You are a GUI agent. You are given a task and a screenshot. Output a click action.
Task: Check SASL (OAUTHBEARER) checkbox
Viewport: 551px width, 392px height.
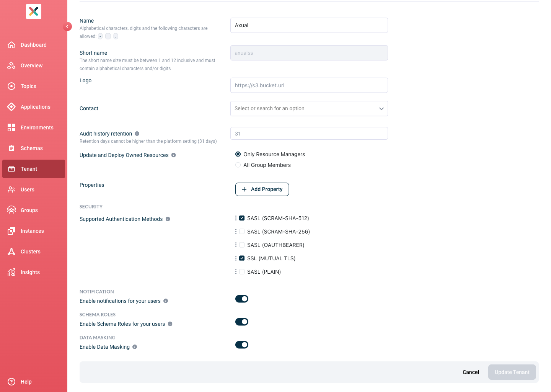pos(242,245)
